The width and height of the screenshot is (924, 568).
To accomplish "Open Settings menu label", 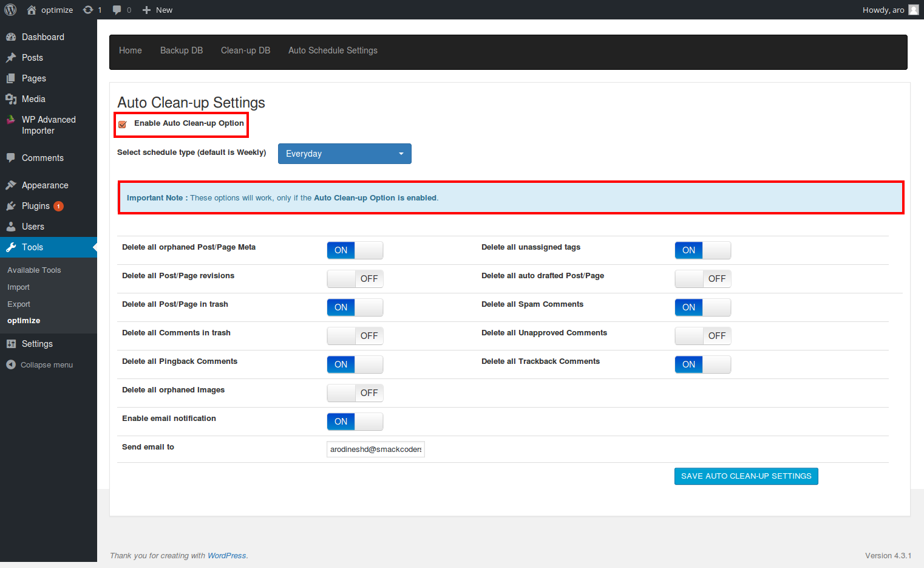I will click(37, 344).
